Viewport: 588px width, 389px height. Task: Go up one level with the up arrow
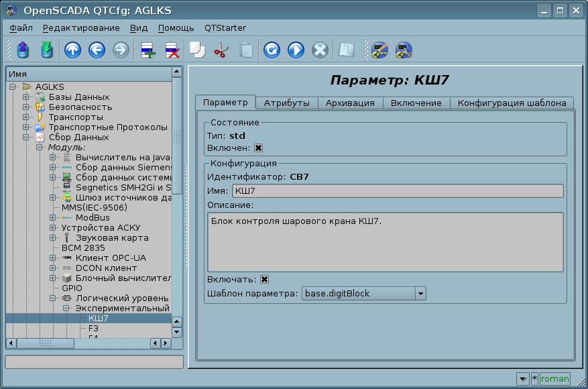(72, 50)
